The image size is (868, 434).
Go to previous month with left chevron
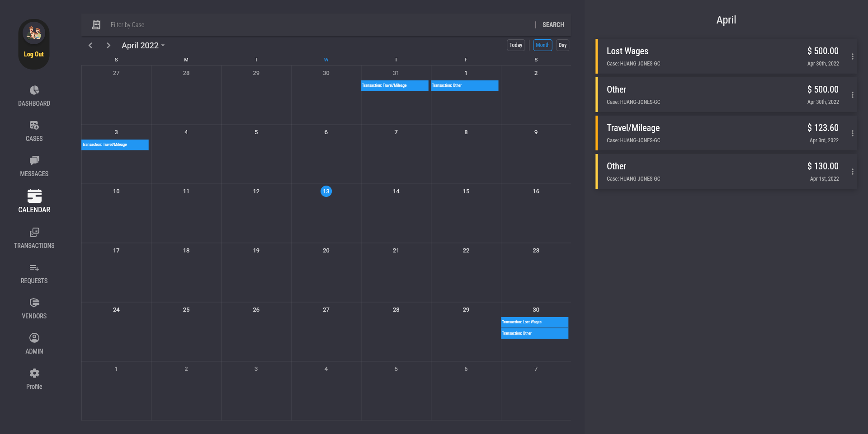[x=90, y=46]
